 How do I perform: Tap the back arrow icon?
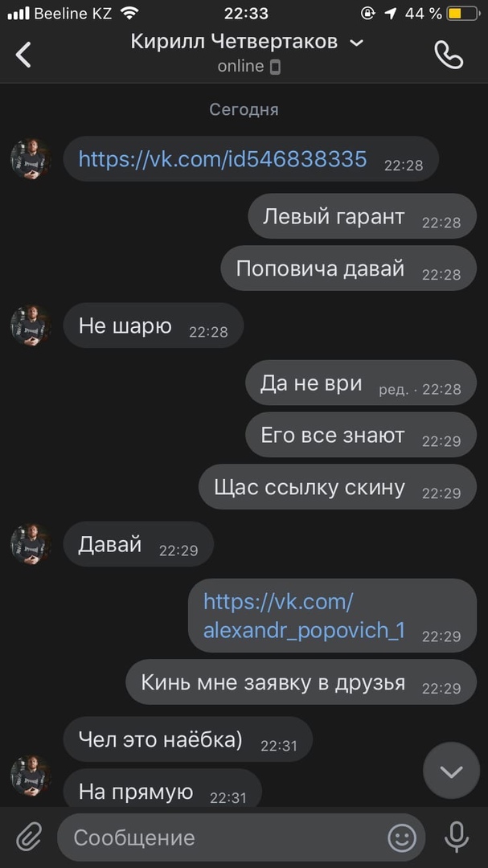tap(23, 55)
